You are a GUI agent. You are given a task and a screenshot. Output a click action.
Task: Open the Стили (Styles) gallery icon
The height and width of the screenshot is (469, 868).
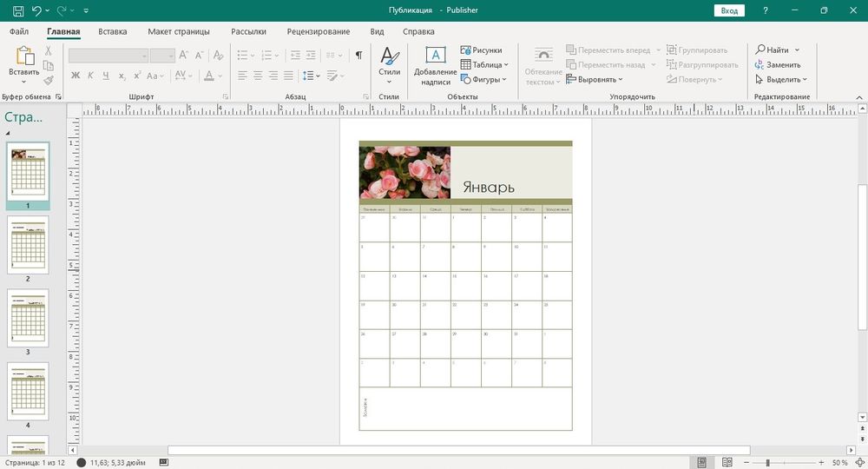pyautogui.click(x=390, y=56)
